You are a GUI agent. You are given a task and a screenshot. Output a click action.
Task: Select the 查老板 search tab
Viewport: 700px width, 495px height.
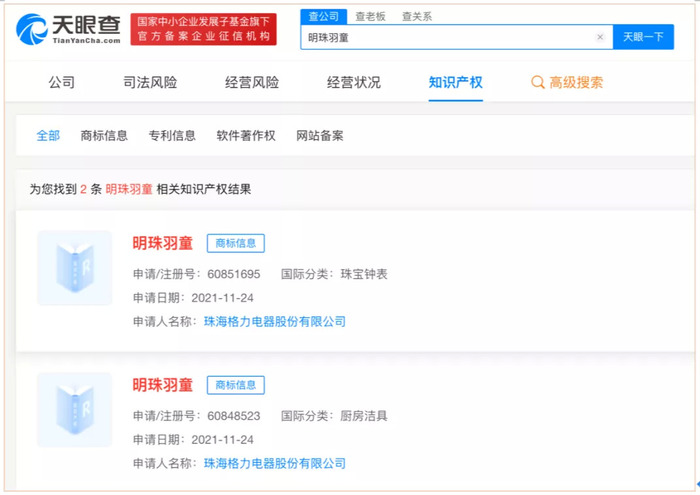coord(370,17)
